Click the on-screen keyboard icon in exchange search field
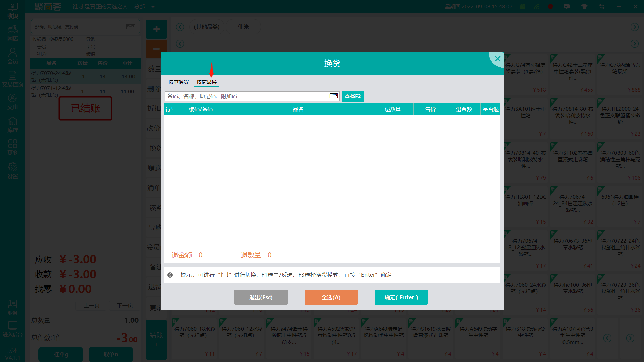Viewport: 644px width, 362px height. click(334, 96)
